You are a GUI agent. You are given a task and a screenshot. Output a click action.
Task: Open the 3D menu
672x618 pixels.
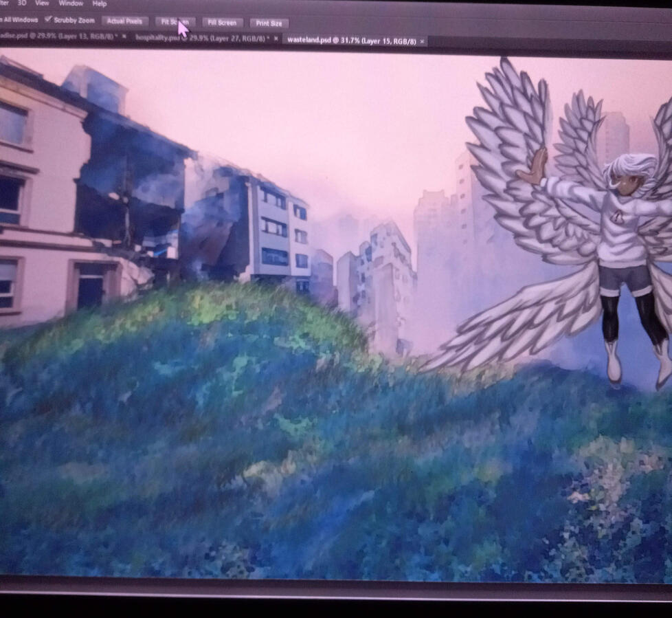21,3
